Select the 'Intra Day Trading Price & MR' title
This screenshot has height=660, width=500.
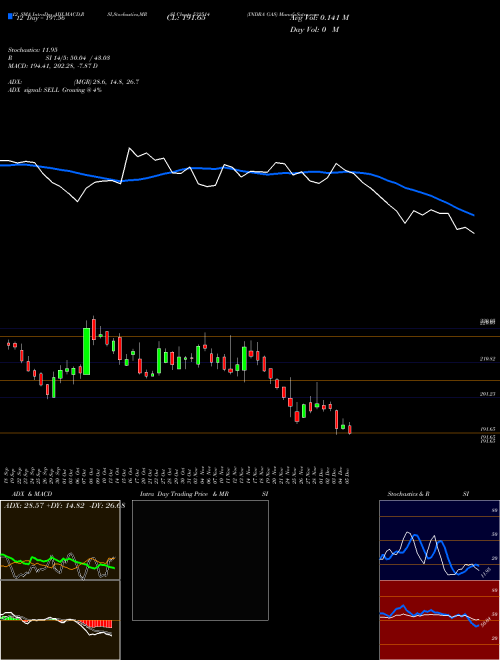[184, 494]
